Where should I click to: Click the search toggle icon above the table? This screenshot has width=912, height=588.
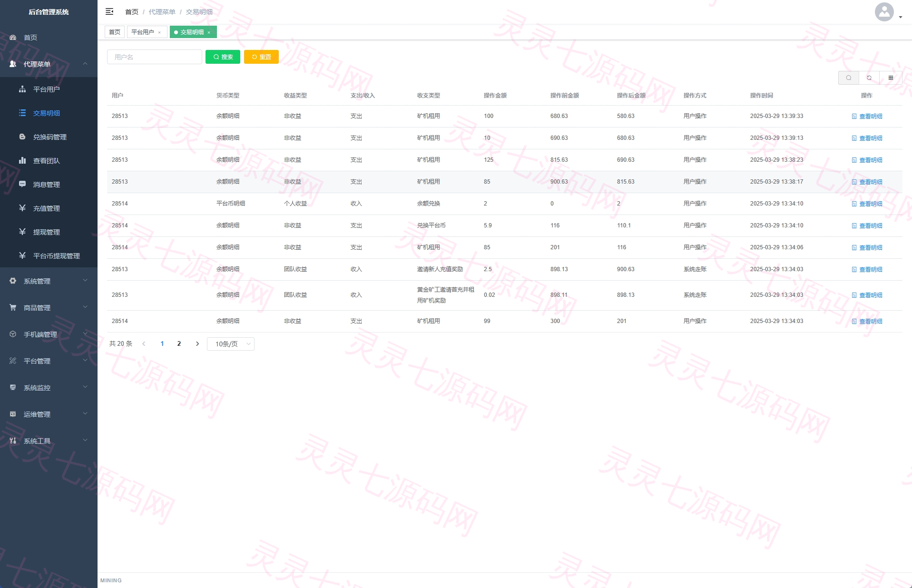tap(848, 78)
